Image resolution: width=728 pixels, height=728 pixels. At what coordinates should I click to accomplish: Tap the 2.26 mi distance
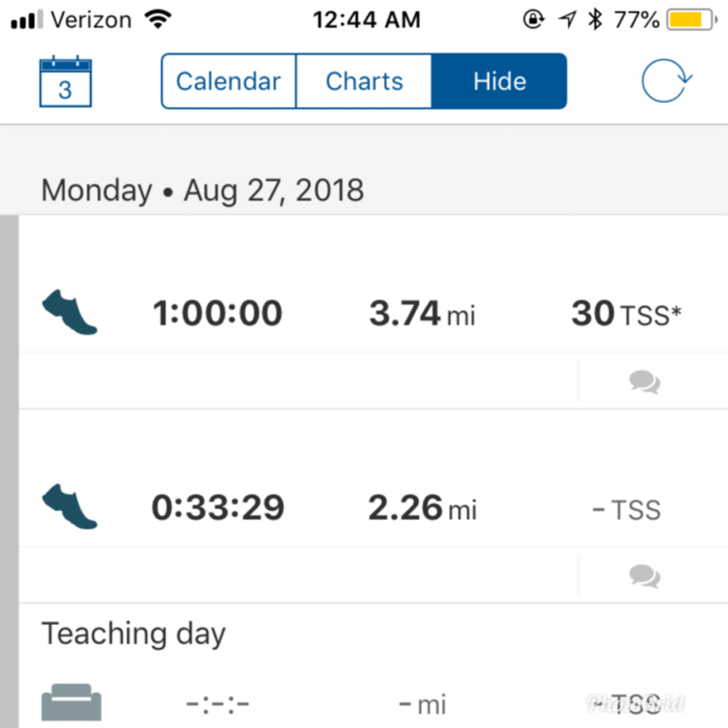click(422, 508)
